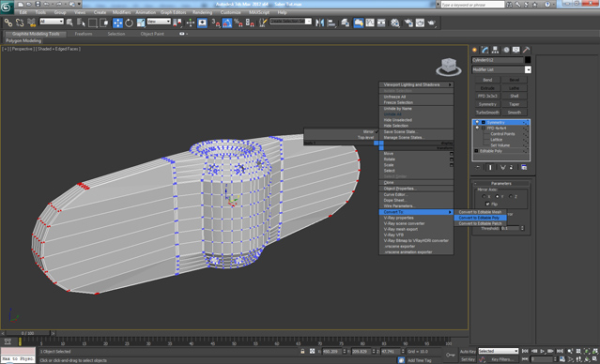
Task: Select Y mirror axis radio button
Action: (497, 196)
